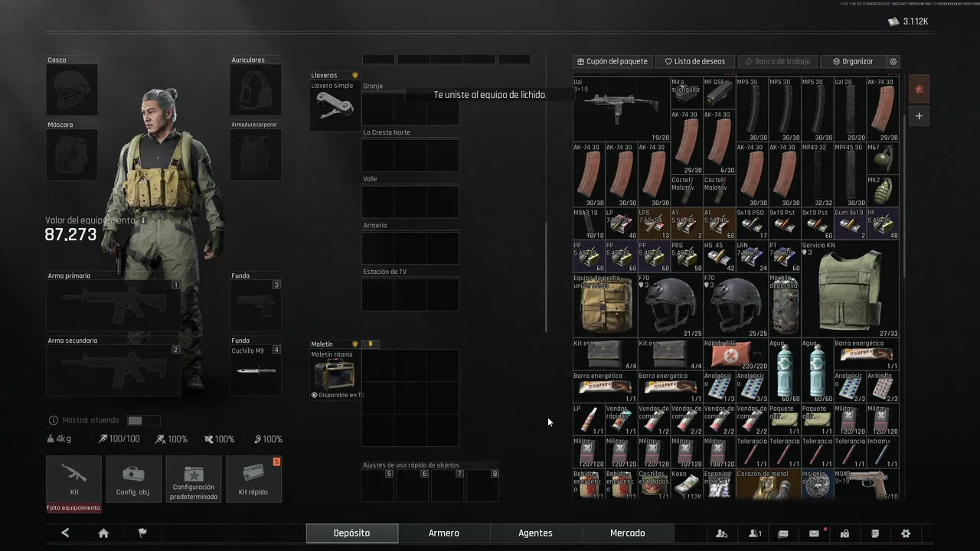Click the Estación de TV label
The height and width of the screenshot is (551, 980).
[x=385, y=272]
